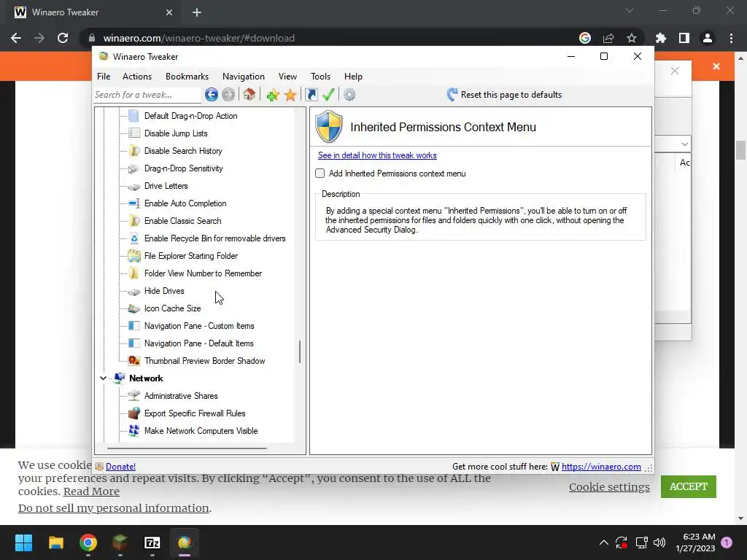The width and height of the screenshot is (747, 560).
Task: Select Navigation Pane - Default Items
Action: pos(198,343)
